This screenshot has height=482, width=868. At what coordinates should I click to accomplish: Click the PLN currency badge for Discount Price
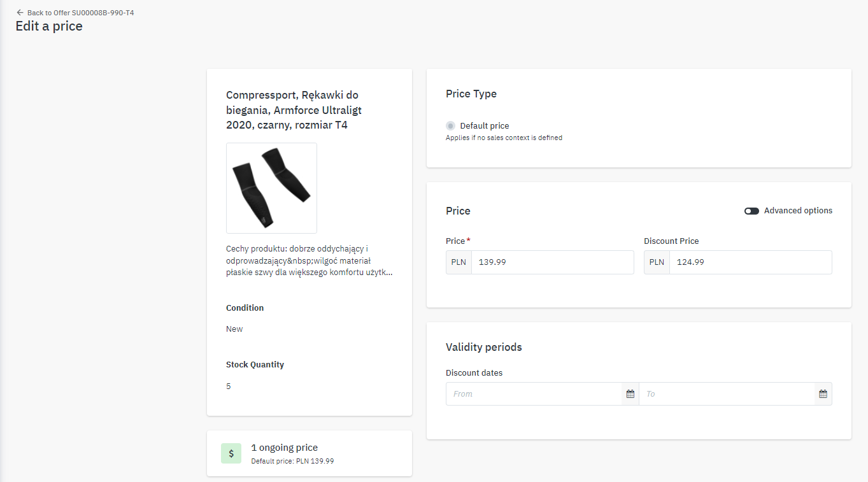(657, 262)
